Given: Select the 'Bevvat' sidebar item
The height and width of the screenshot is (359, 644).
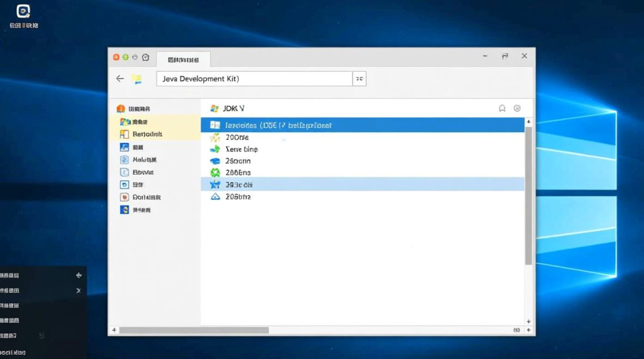Looking at the screenshot, I should tap(143, 172).
